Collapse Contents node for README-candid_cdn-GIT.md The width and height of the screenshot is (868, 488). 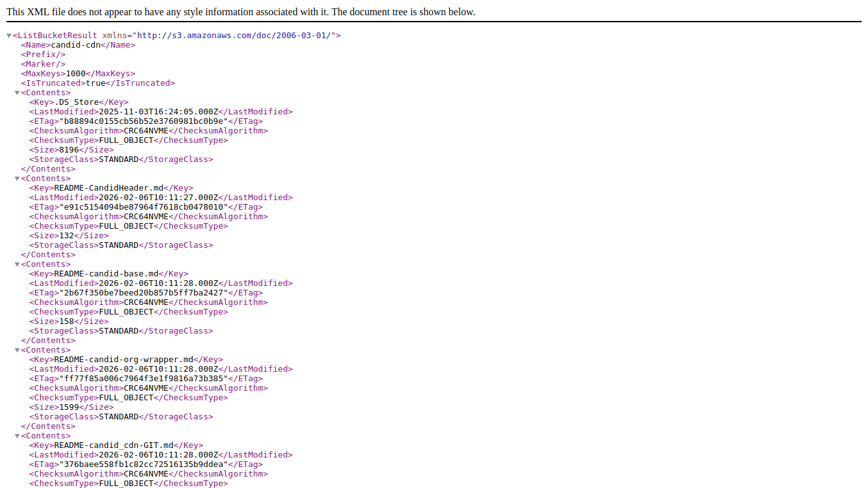(x=18, y=436)
